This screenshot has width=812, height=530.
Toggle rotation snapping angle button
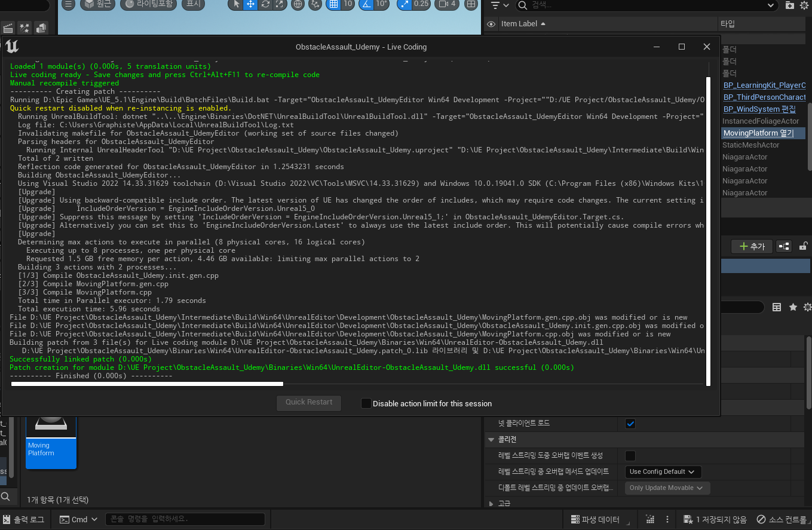(x=366, y=4)
